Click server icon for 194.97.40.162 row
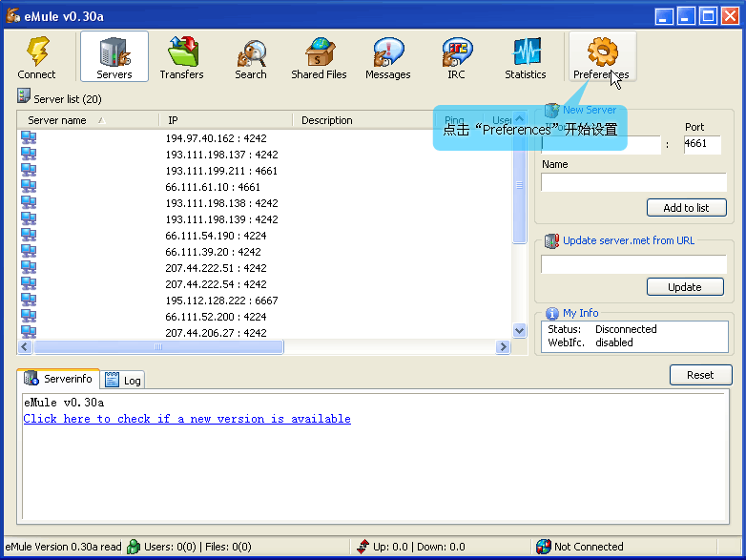This screenshot has width=746, height=560. [x=29, y=137]
